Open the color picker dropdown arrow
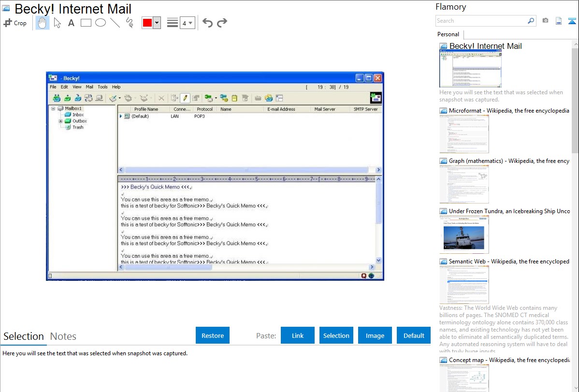 [x=157, y=23]
